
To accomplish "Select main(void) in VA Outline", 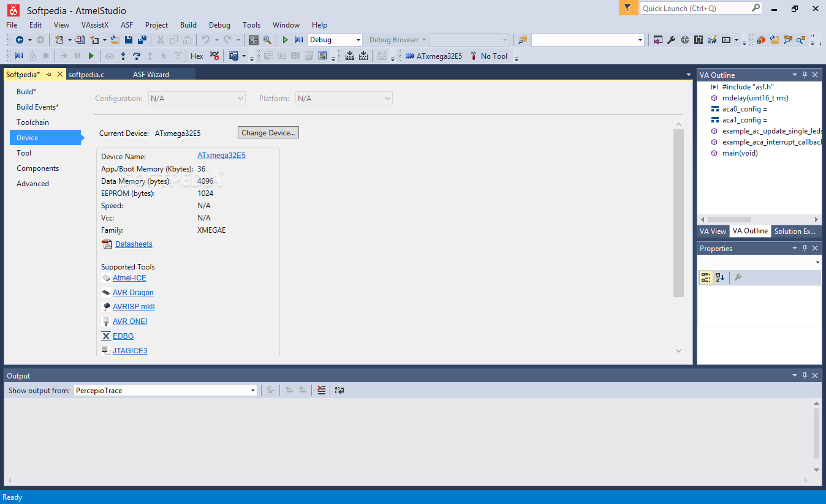I will point(740,153).
